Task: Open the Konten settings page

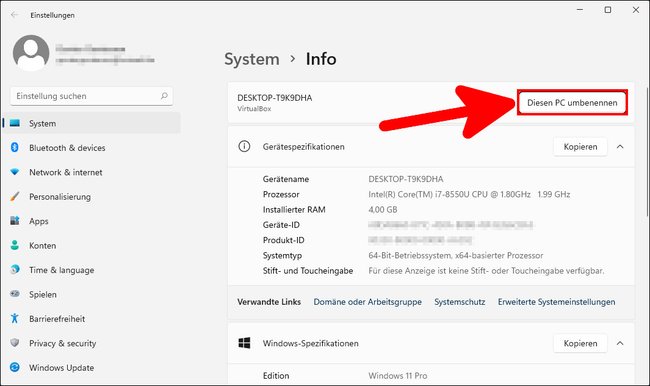Action: point(92,245)
